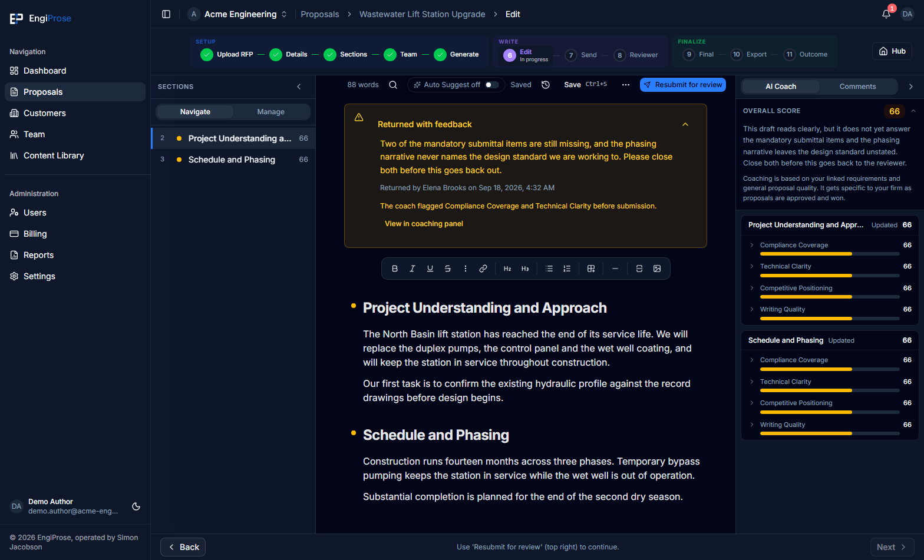This screenshot has height=560, width=924.
Task: Open search in editor
Action: point(393,85)
